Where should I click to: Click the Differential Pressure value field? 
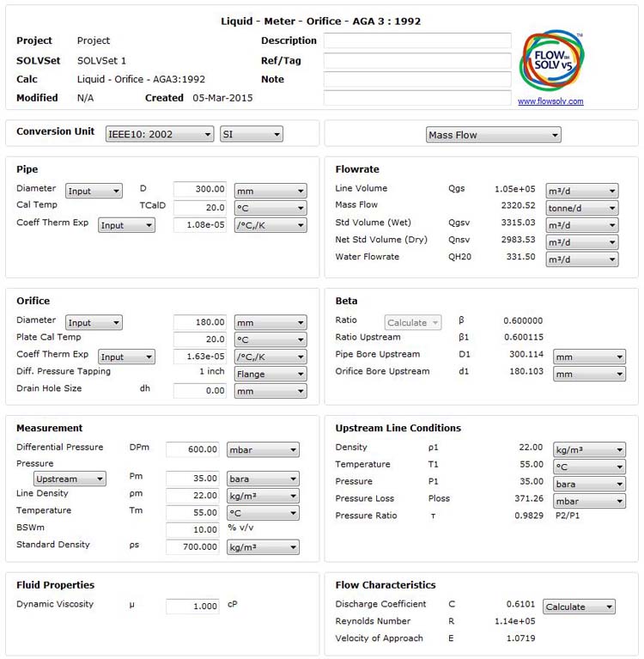point(193,449)
